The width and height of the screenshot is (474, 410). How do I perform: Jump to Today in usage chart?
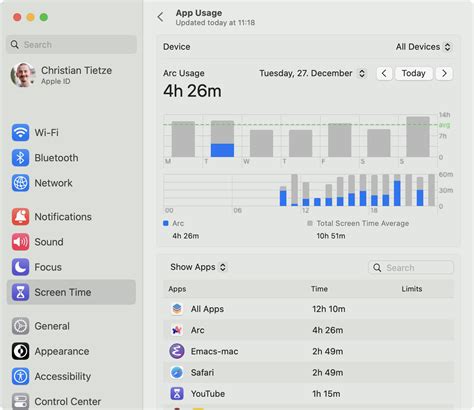[x=413, y=73]
